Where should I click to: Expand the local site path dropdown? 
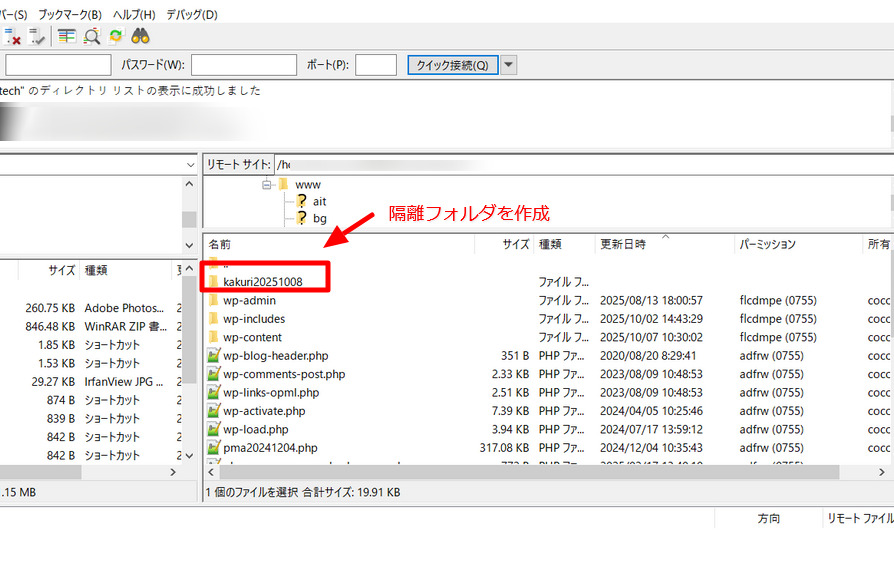point(190,164)
